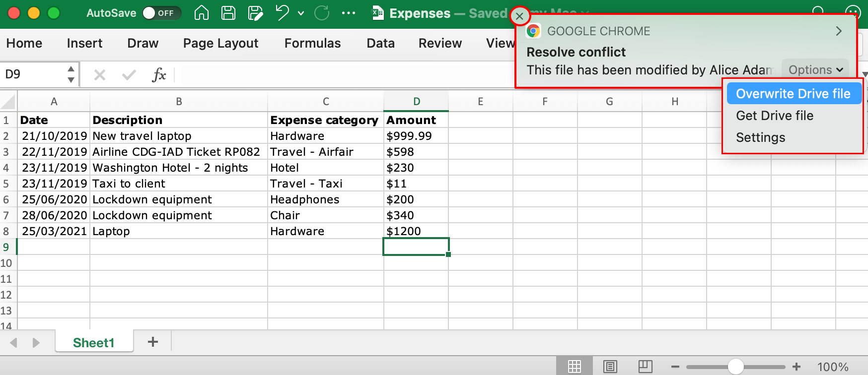Viewport: 868px width, 375px height.
Task: Close the Google Chrome notification
Action: [519, 16]
